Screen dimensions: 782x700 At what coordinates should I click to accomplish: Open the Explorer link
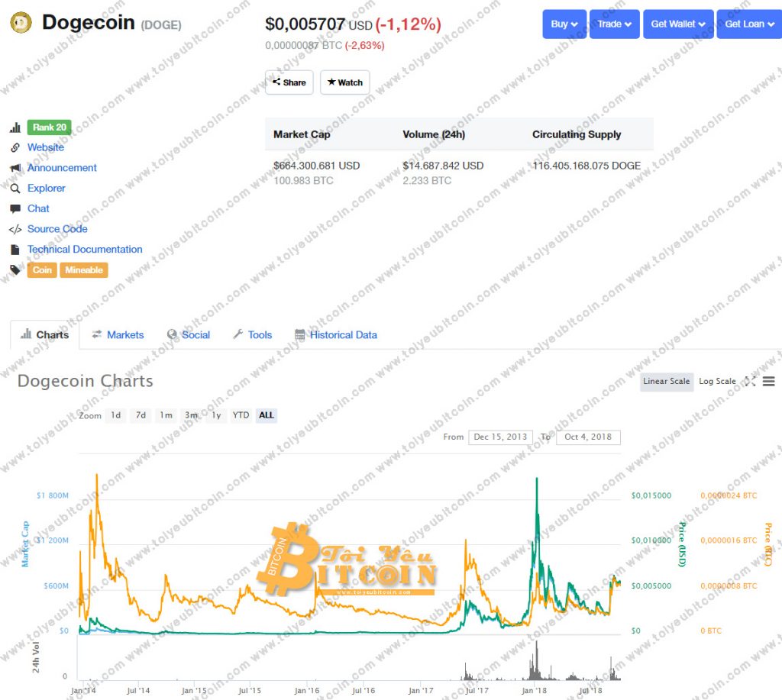[47, 189]
